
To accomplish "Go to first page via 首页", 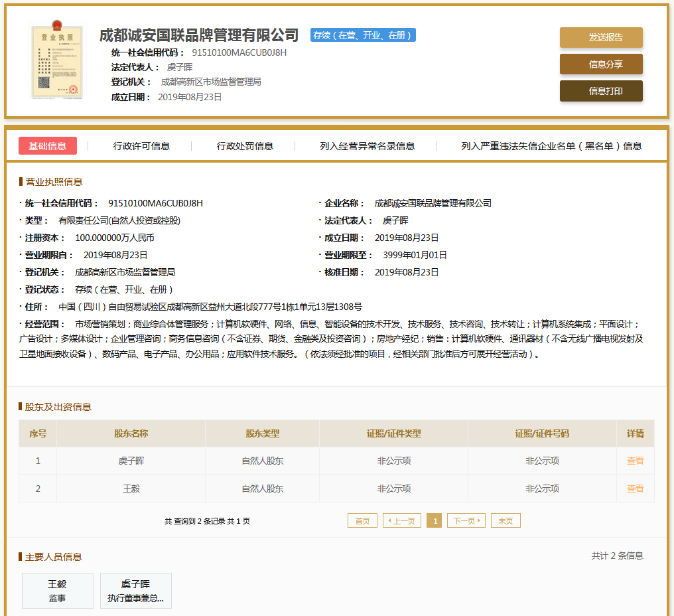I will tap(362, 521).
